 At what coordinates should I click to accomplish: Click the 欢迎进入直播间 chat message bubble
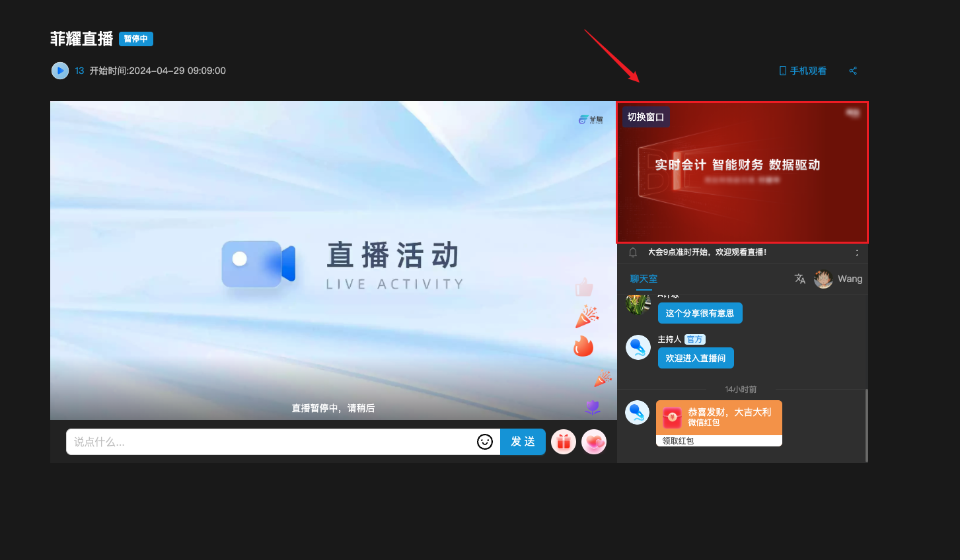pos(696,358)
